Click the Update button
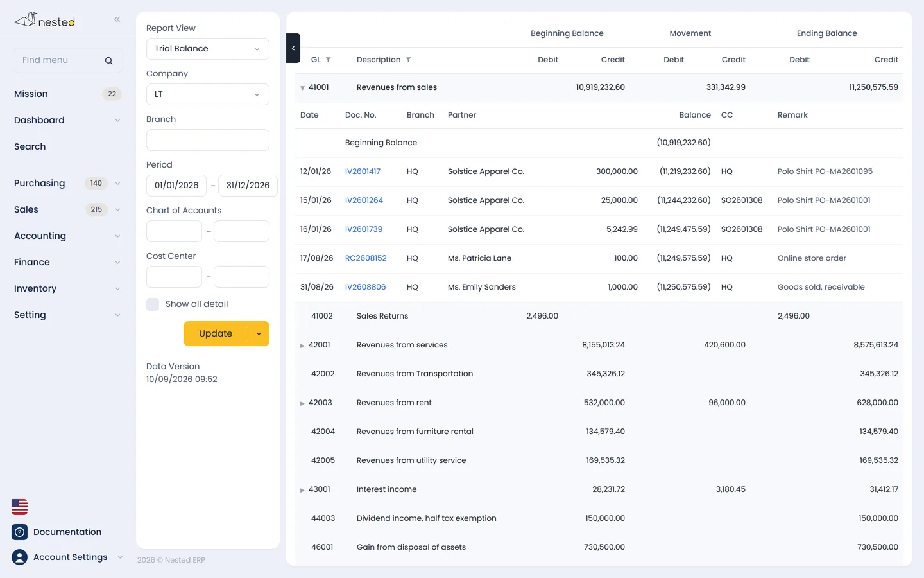This screenshot has width=924, height=578. pyautogui.click(x=216, y=333)
